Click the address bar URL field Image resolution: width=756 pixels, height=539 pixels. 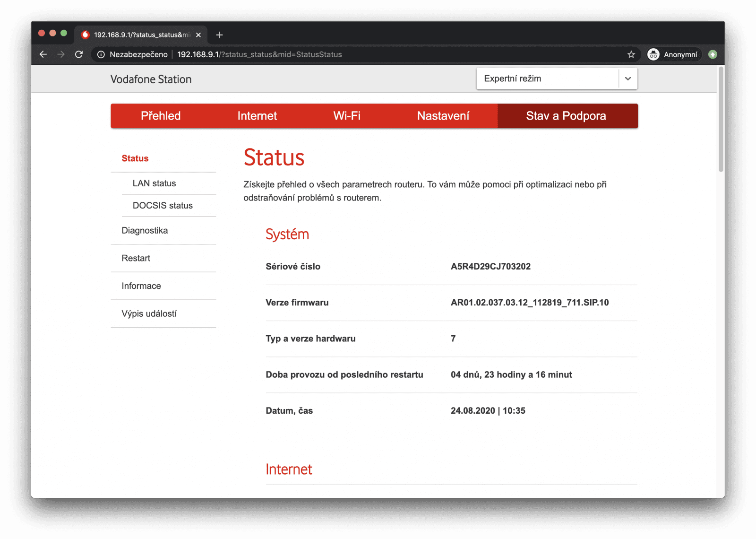366,54
